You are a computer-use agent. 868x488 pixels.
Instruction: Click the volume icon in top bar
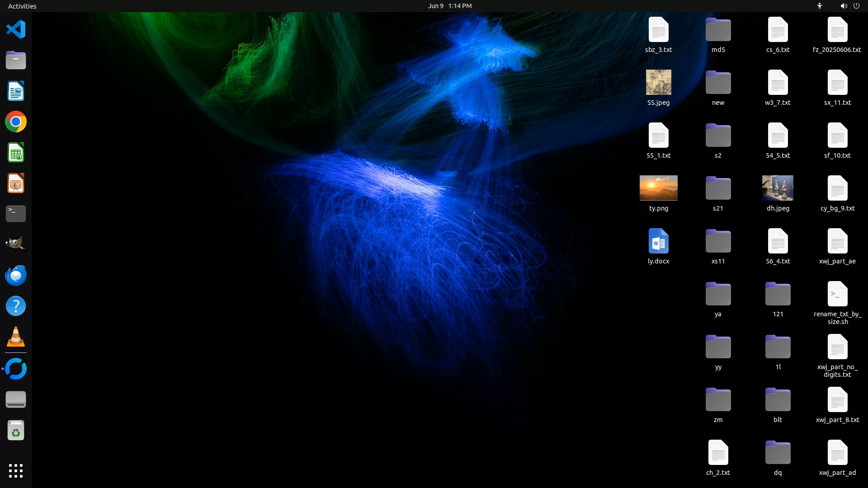843,6
